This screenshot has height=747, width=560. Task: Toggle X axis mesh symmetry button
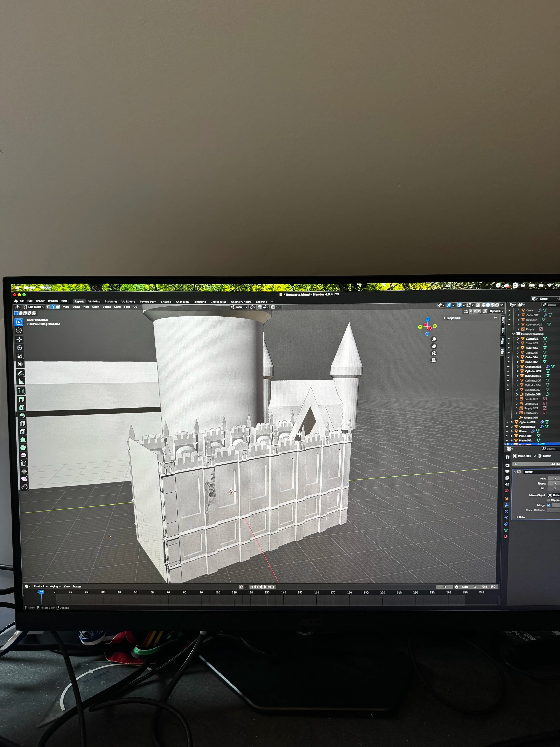(x=471, y=311)
